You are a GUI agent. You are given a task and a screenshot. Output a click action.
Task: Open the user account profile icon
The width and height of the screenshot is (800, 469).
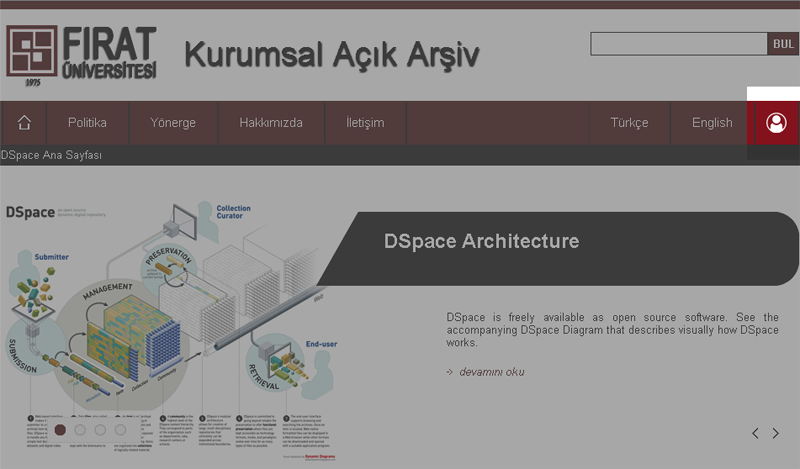tap(776, 122)
